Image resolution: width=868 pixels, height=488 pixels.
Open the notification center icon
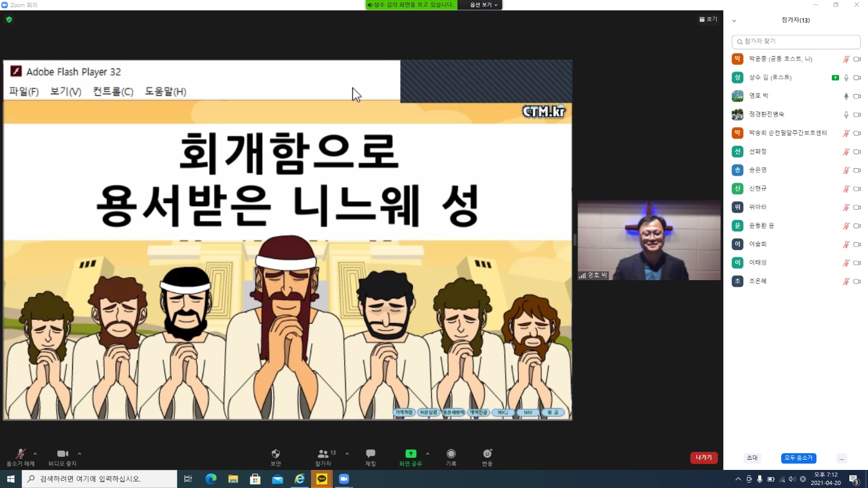click(x=854, y=479)
